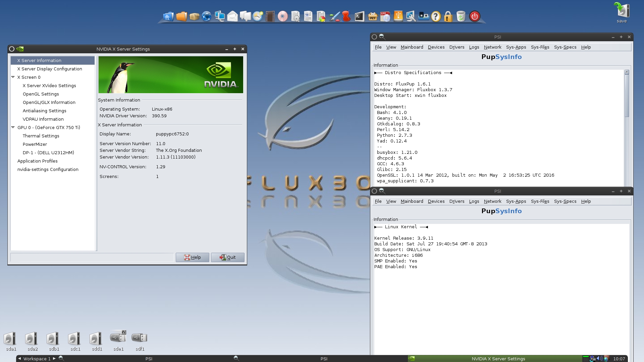Select OpenGL/GLX Information in sidebar

49,102
